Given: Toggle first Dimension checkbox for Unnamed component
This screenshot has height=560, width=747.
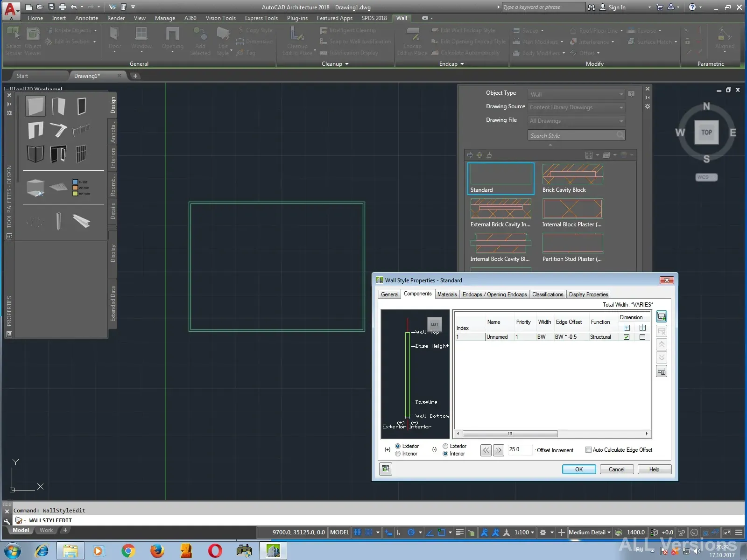Looking at the screenshot, I should pos(627,337).
